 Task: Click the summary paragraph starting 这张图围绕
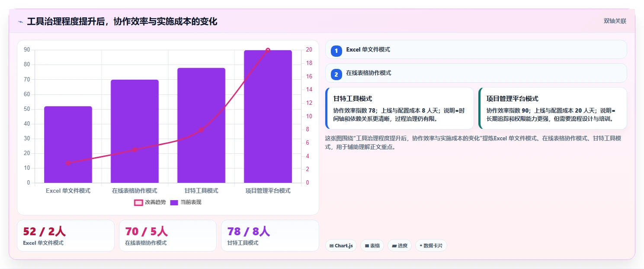474,143
